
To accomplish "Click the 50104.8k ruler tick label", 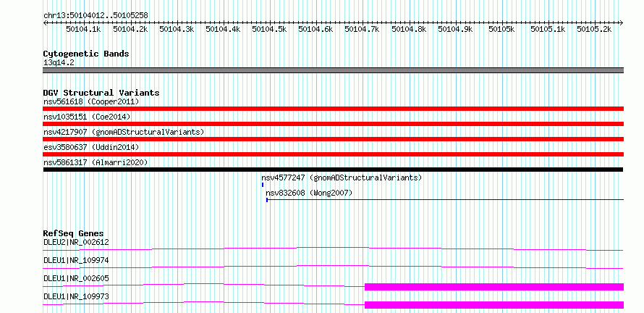I will 409,29.
